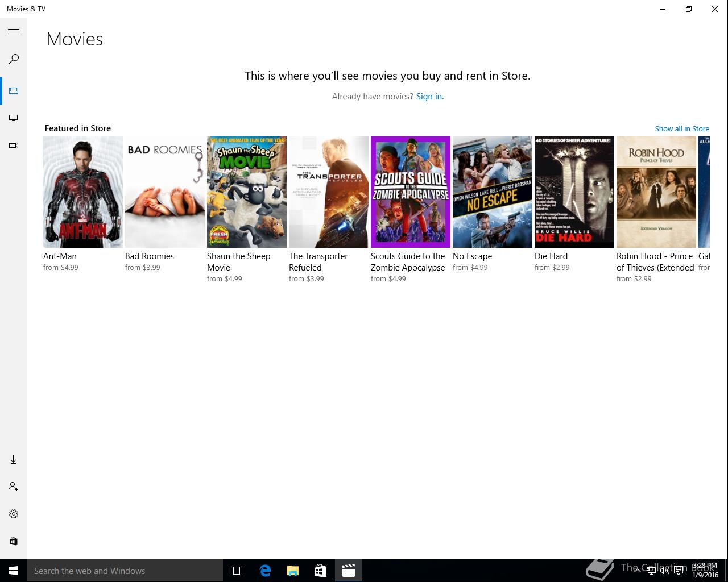Open Robin Hood Prince of Thieves poster
The width and height of the screenshot is (728, 582).
point(656,192)
